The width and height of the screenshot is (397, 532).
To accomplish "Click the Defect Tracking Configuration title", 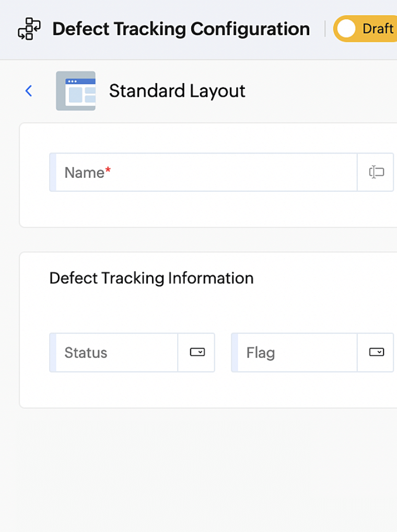I will coord(181,29).
